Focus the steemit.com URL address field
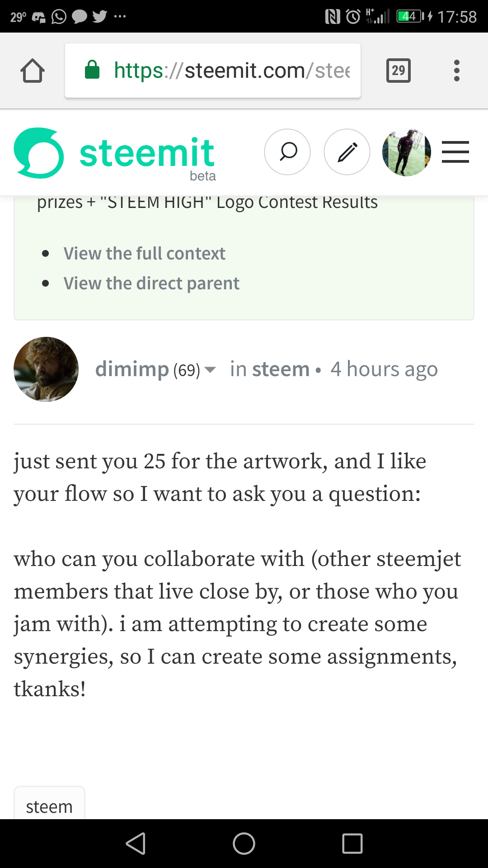This screenshot has height=868, width=488. coord(231,71)
